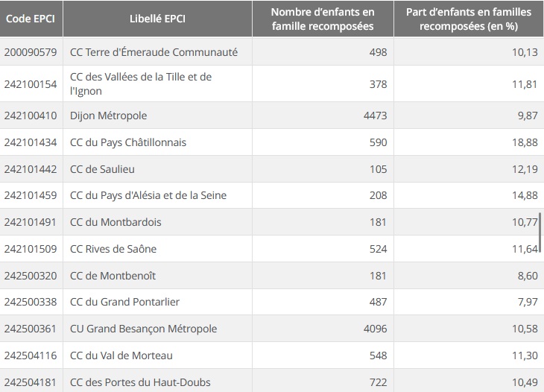544x392 pixels.
Task: Click CU Grand Besançon Métropole cell
Action: 143,329
